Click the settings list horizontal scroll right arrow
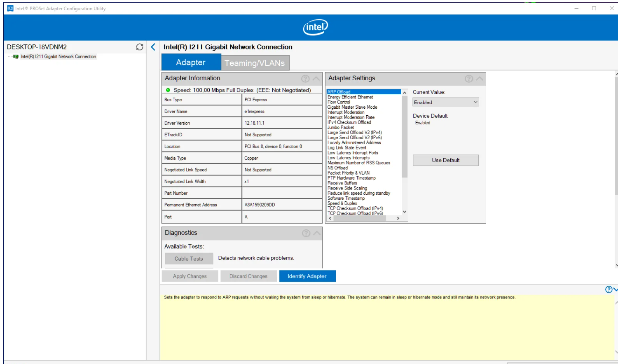Image resolution: width=618 pixels, height=364 pixels. click(x=398, y=219)
